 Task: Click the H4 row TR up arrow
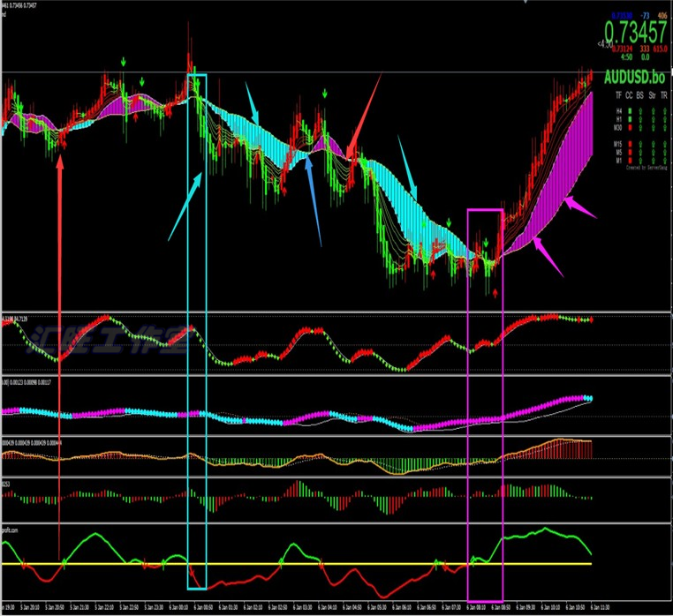point(664,111)
